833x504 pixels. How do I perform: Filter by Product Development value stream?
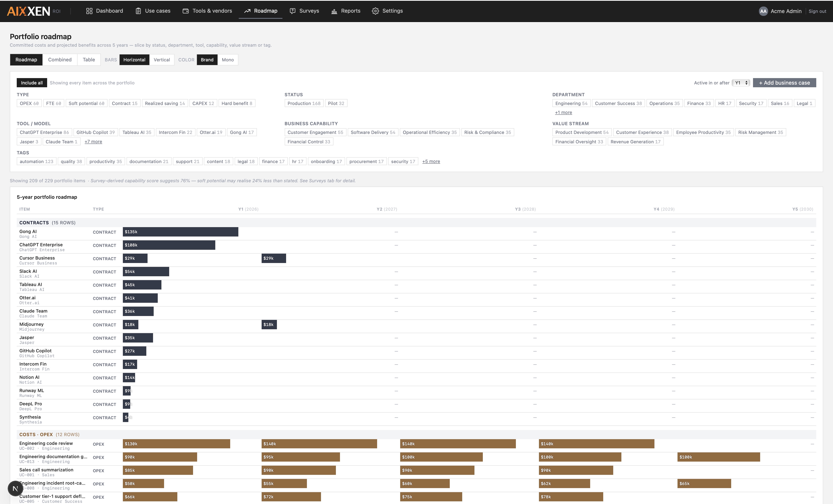coord(582,132)
